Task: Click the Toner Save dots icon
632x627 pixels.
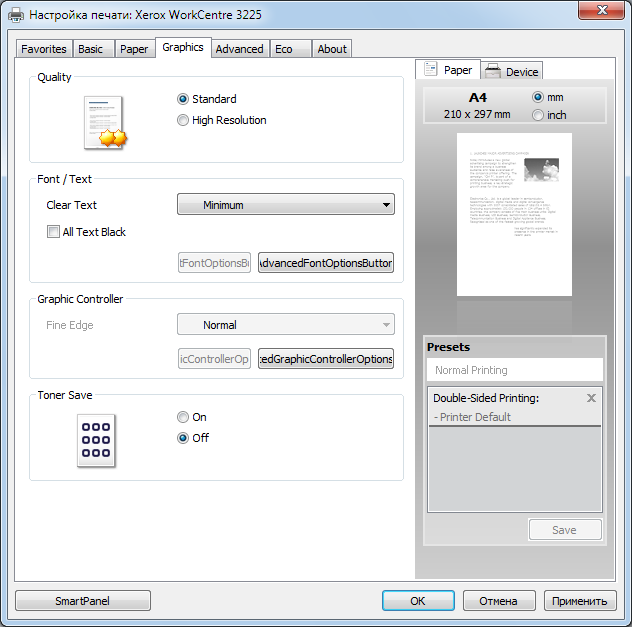Action: 96,440
